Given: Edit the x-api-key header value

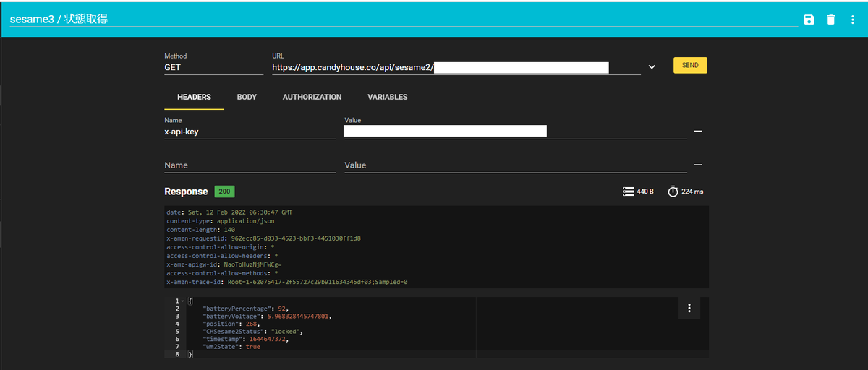Looking at the screenshot, I should 515,132.
